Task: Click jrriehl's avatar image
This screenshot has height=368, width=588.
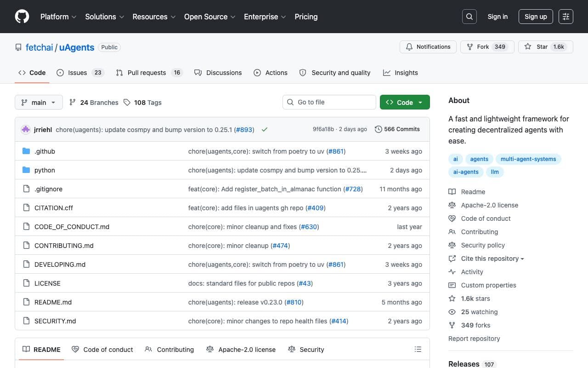Action: 26,130
